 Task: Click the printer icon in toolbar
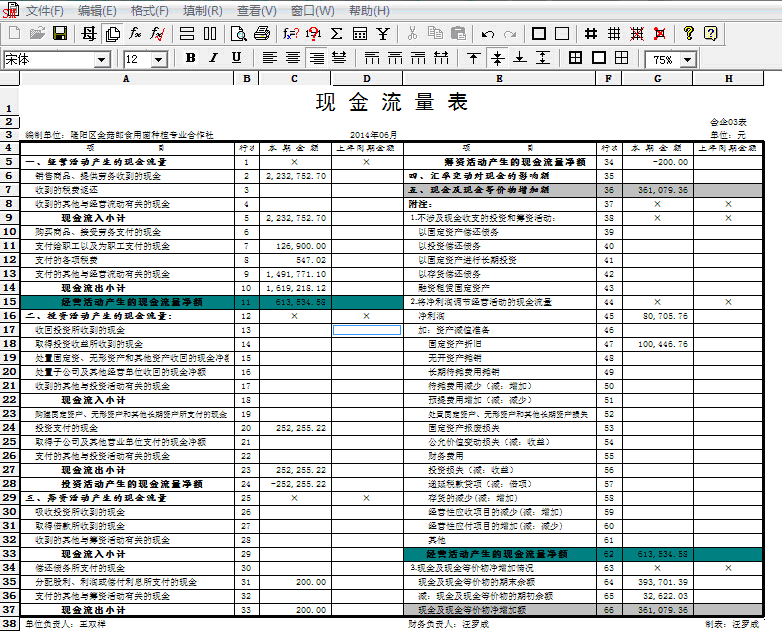pyautogui.click(x=262, y=33)
